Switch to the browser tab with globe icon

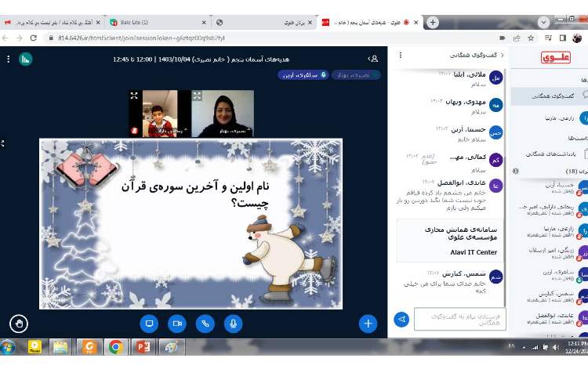pos(264,23)
